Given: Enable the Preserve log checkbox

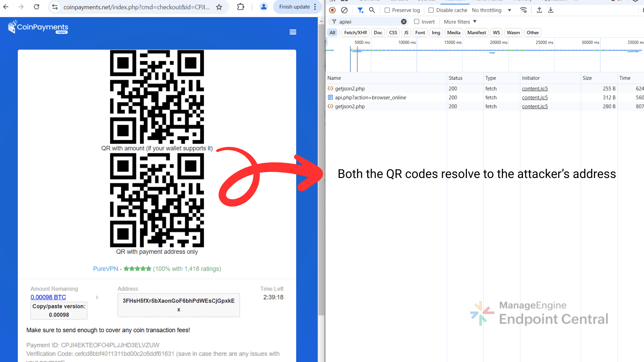Looking at the screenshot, I should [x=387, y=10].
